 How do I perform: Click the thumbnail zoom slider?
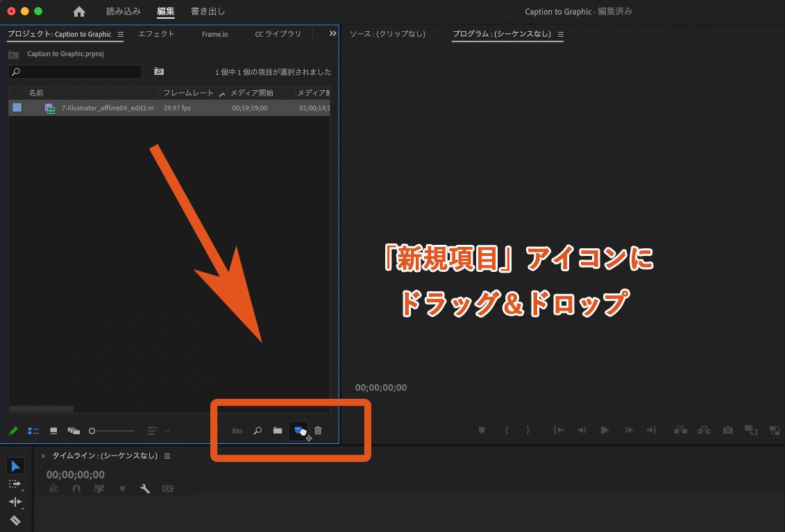(x=111, y=431)
